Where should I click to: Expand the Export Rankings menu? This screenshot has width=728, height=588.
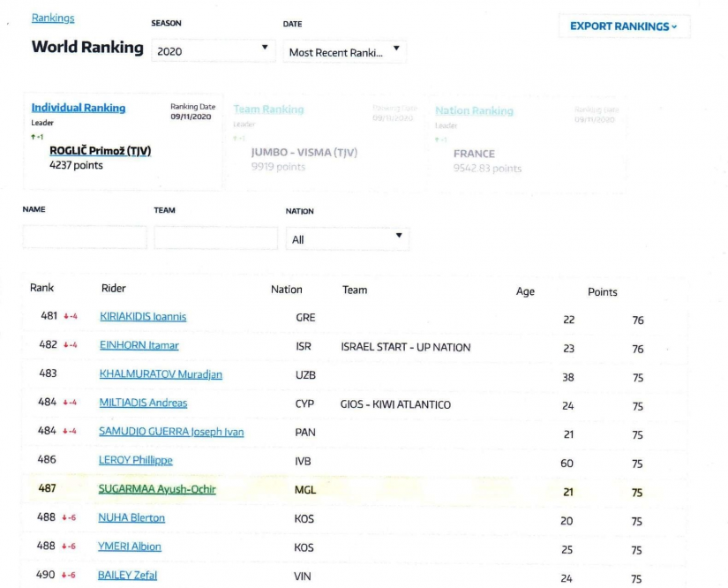tap(624, 26)
